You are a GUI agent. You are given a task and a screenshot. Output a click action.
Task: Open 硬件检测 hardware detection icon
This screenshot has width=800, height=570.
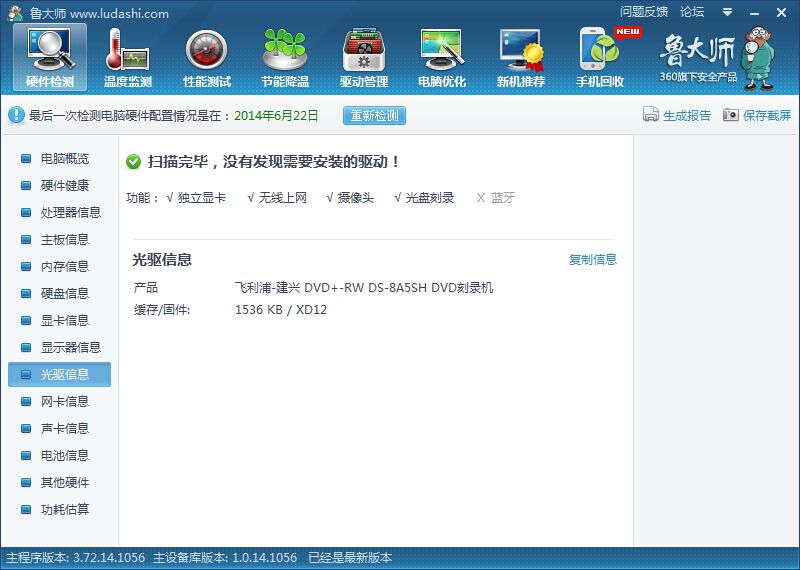[49, 57]
